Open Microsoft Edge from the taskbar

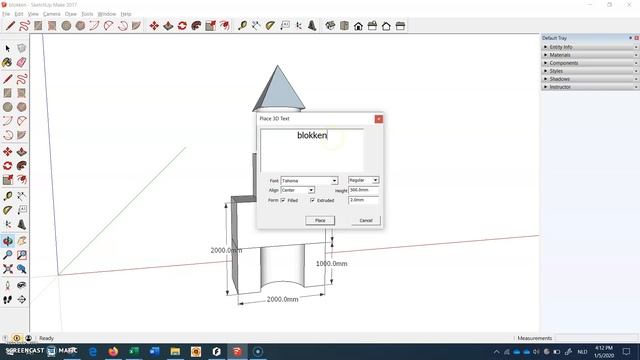[x=93, y=351]
